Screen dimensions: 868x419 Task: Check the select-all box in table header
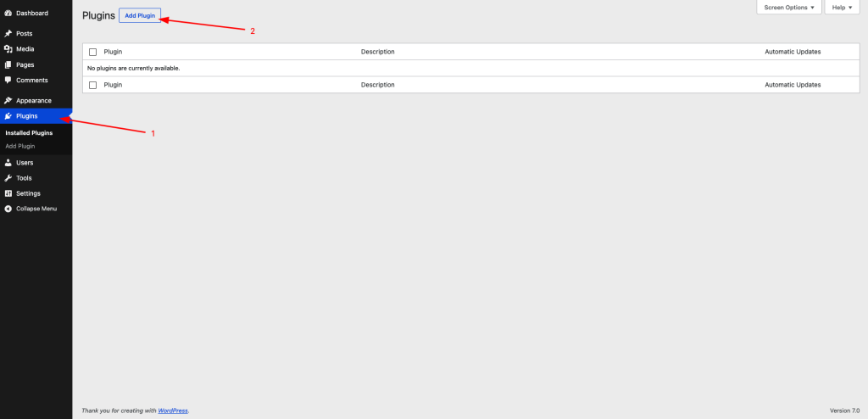pyautogui.click(x=92, y=52)
